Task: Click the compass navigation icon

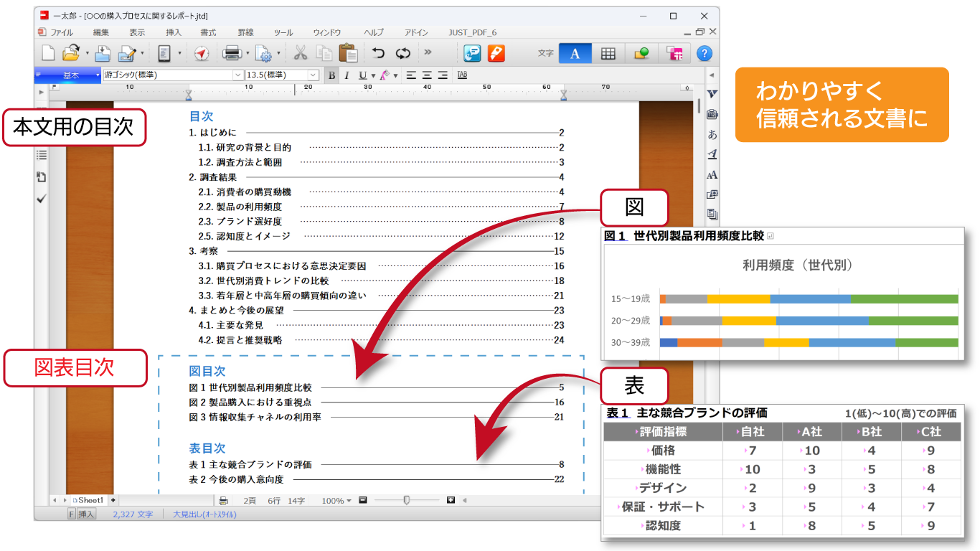Action: point(201,53)
